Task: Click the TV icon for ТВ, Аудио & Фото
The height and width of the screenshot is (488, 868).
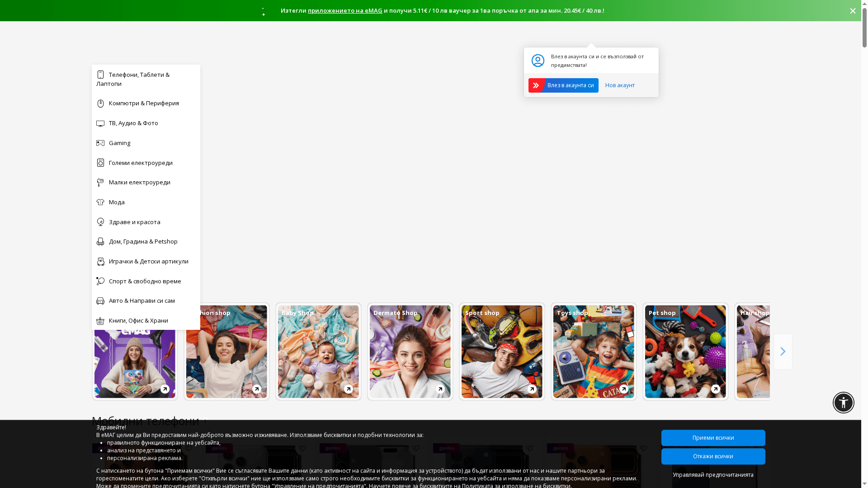Action: tap(100, 123)
